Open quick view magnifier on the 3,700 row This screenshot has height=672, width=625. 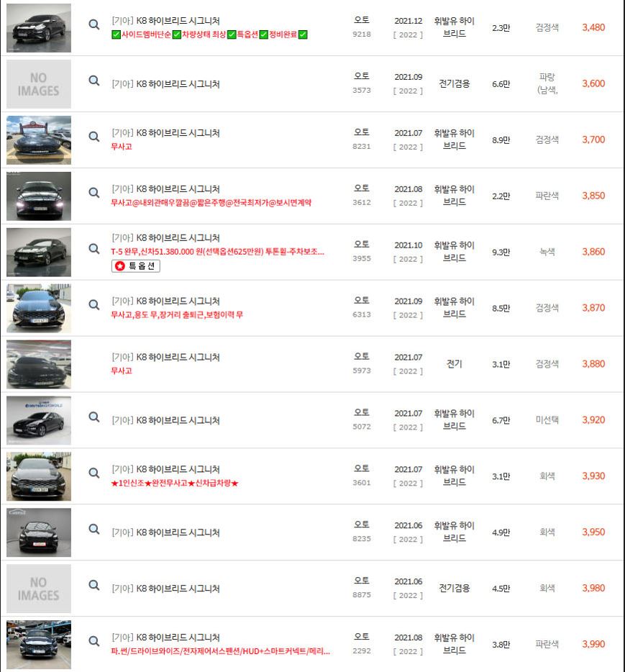93,137
